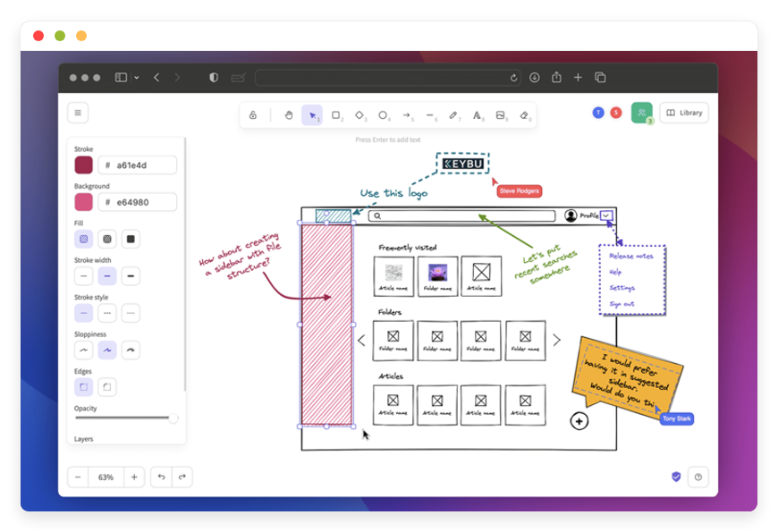Select the Ellipse tool
This screenshot has height=532, width=778.
(x=383, y=115)
